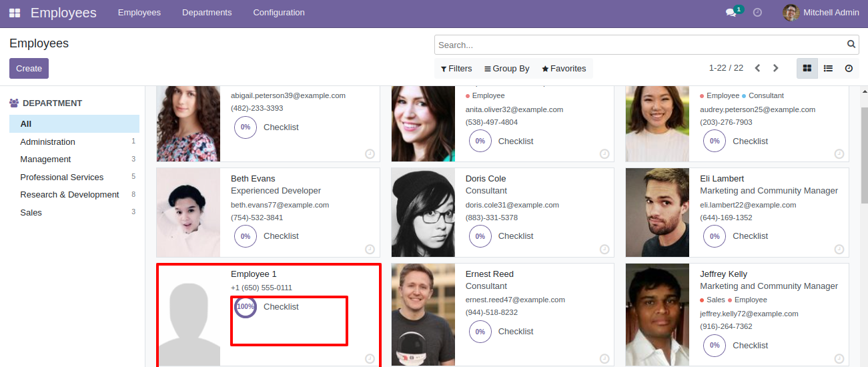Open Eli Lambert photo thumbnail
Image resolution: width=868 pixels, height=367 pixels.
pyautogui.click(x=657, y=213)
